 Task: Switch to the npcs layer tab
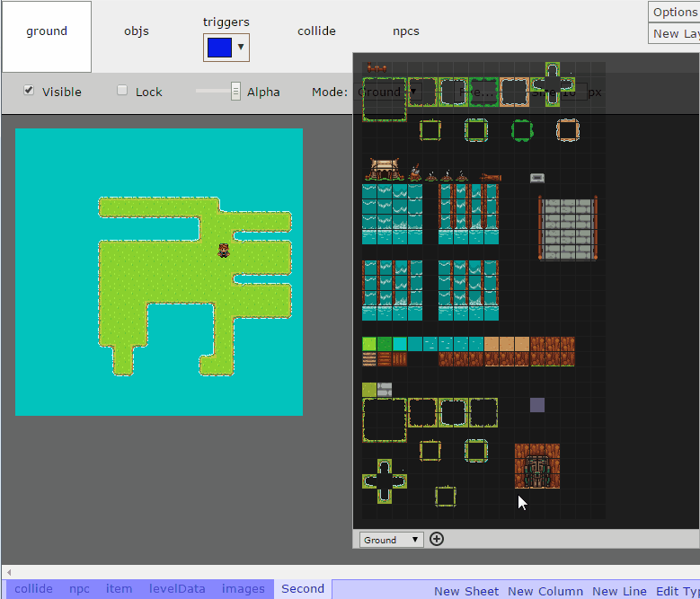tap(406, 31)
